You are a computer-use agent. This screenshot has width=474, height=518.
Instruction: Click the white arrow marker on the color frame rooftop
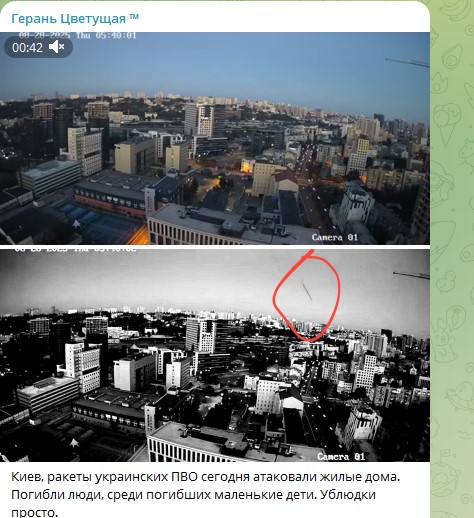[76, 224]
